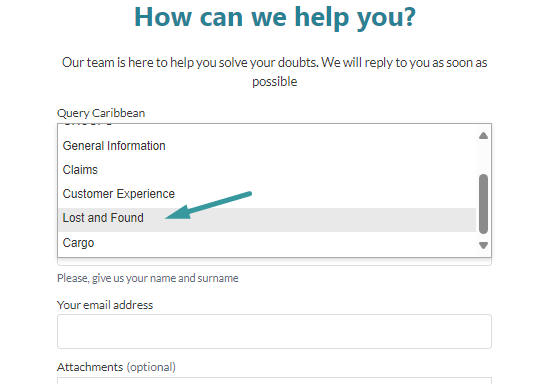Click the Query Caribbean label
Image resolution: width=554 pixels, height=384 pixels.
[101, 113]
